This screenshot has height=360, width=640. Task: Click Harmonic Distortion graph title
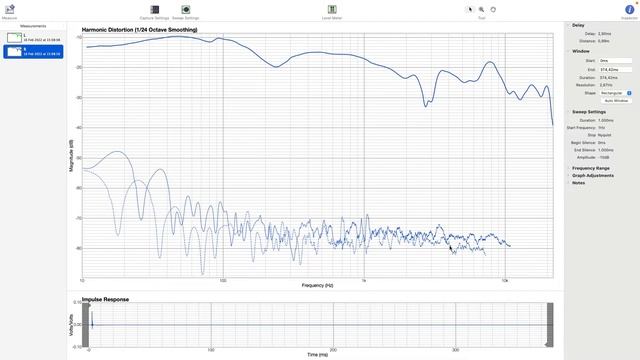click(140, 30)
